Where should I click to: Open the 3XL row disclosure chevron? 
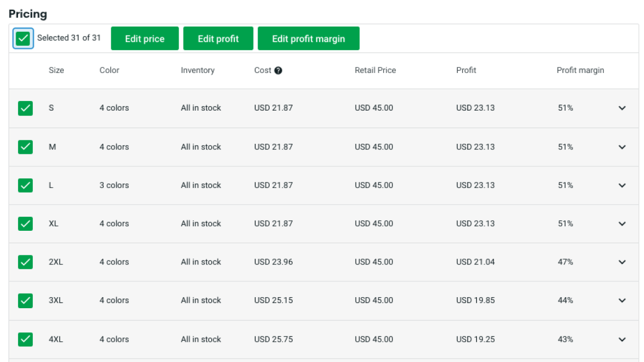tap(622, 300)
